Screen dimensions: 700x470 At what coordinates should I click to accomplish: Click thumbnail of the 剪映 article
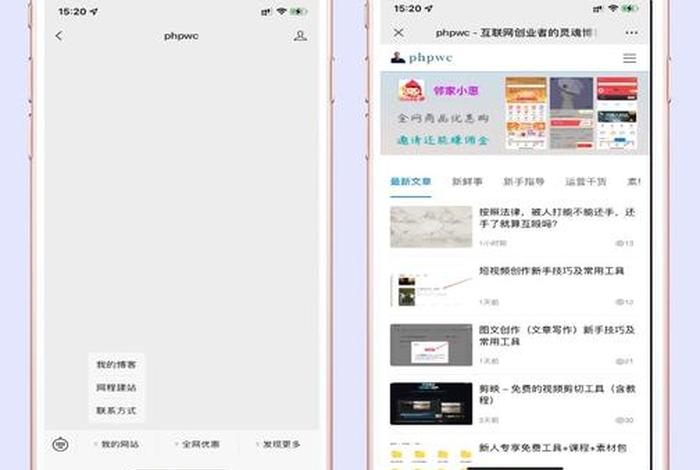[431, 403]
